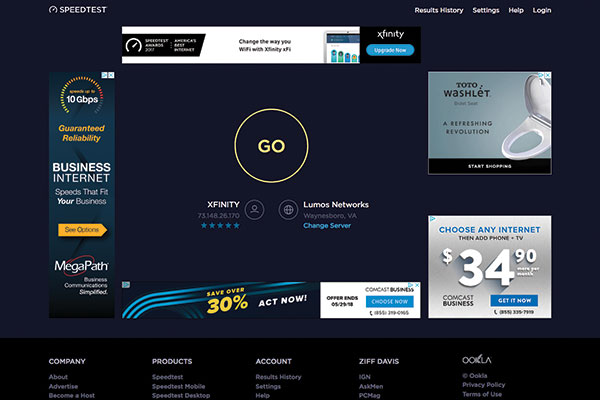Click Login in the top navigation
This screenshot has width=600, height=400.
pyautogui.click(x=542, y=10)
